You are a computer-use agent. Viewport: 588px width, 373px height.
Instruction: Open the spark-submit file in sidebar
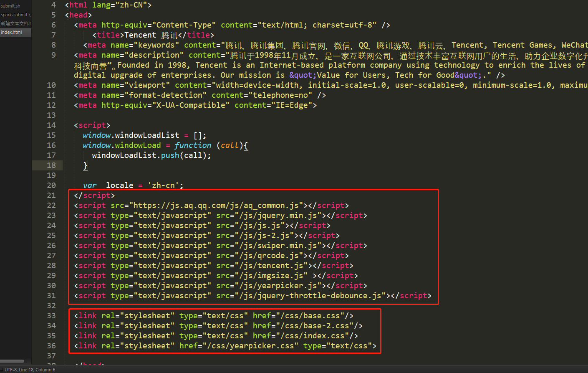click(x=15, y=15)
